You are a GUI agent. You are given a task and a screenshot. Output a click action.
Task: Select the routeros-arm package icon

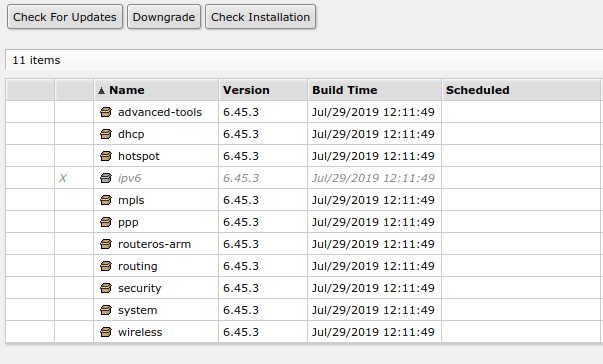106,244
